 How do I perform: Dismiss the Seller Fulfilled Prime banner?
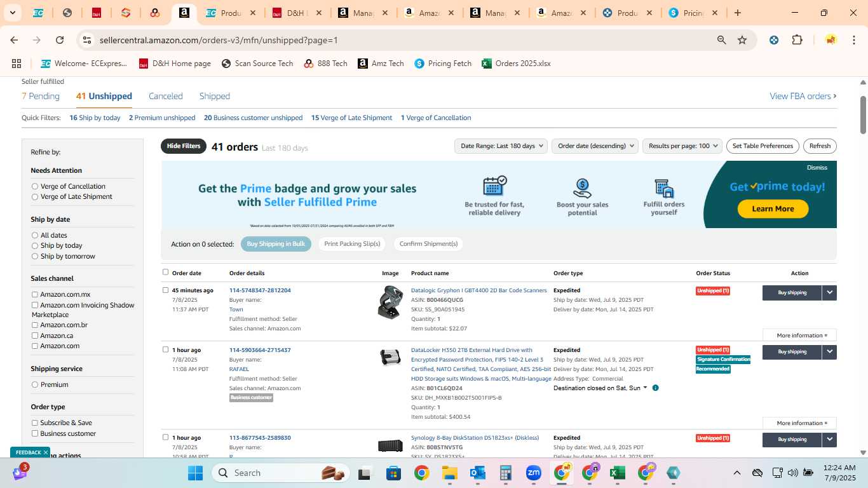pyautogui.click(x=817, y=168)
